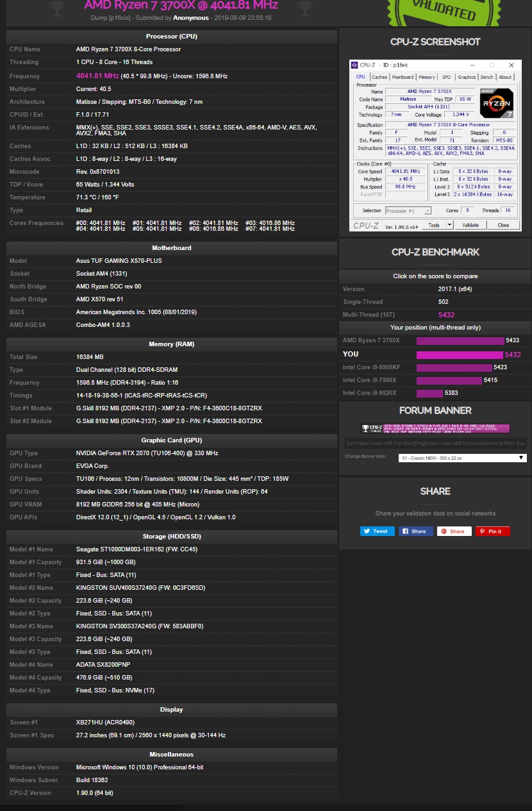Click the Seagate ST1000DM003-1ER162 model name

click(x=137, y=549)
